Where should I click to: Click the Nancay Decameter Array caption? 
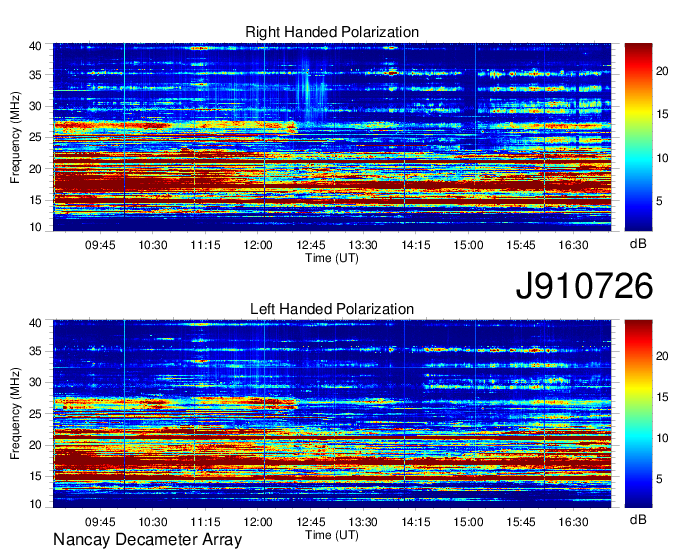point(147,539)
